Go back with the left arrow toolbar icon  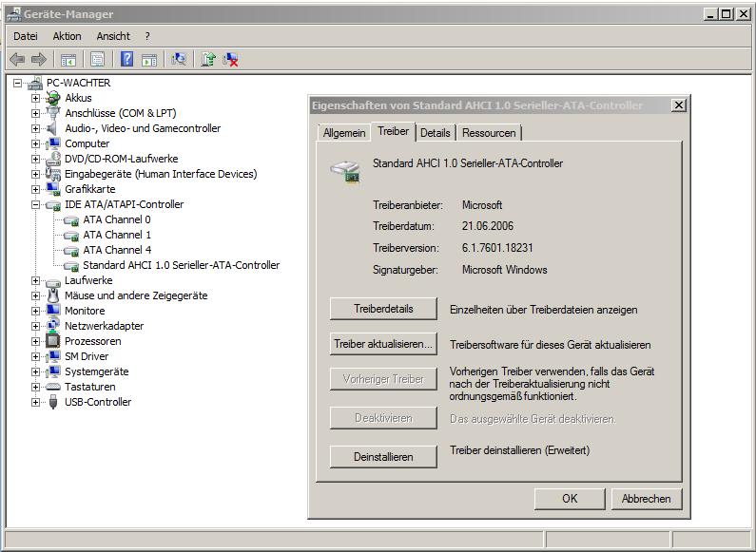click(17, 59)
